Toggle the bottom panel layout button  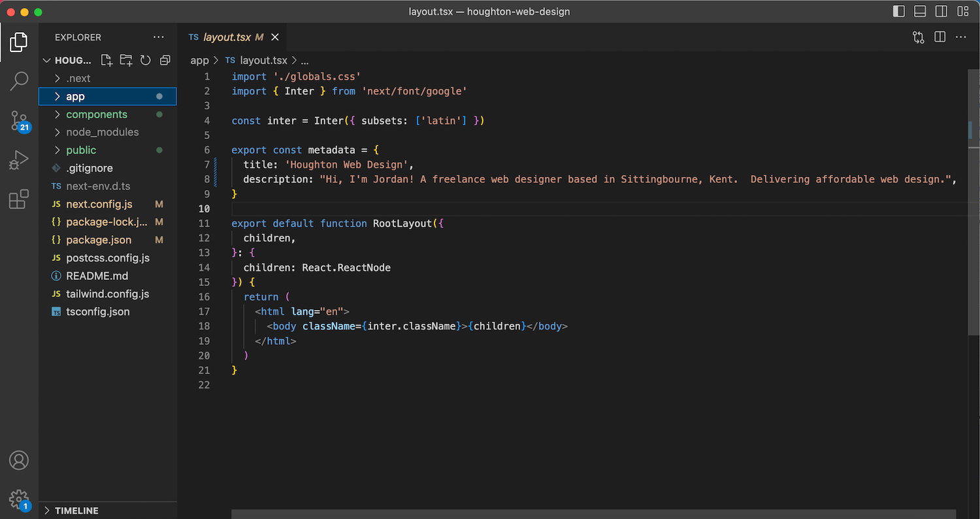point(920,11)
